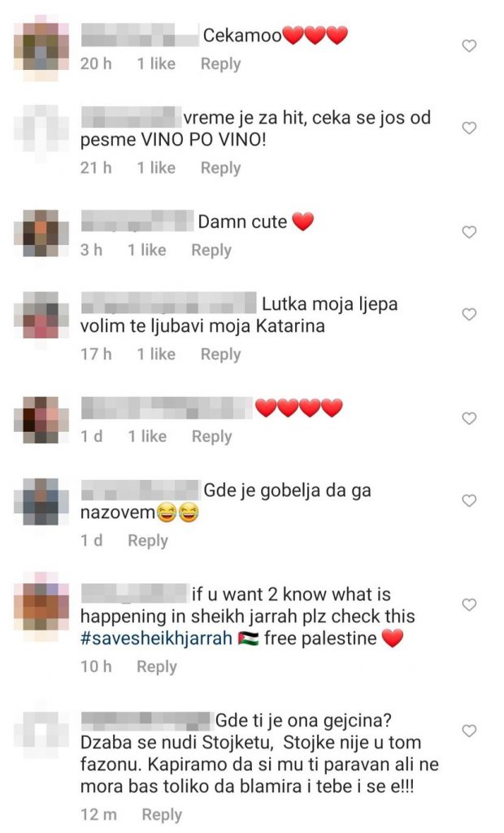The image size is (504, 833).
Task: View likes on the 3 h comment
Action: [x=147, y=251]
